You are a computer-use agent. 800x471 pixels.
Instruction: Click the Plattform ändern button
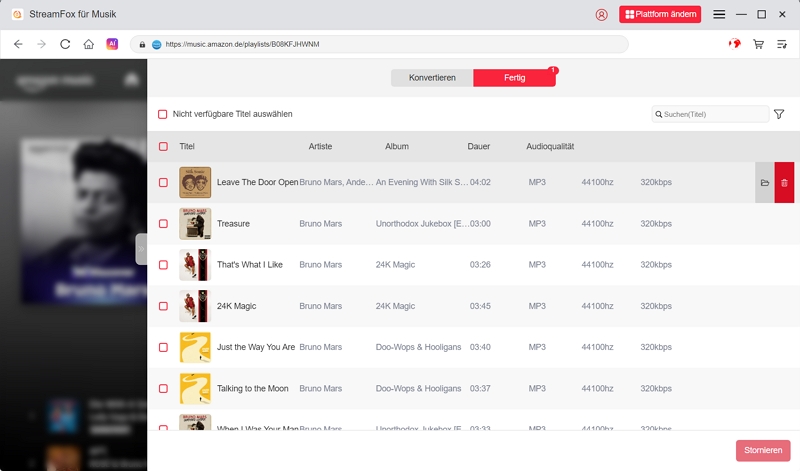[660, 15]
